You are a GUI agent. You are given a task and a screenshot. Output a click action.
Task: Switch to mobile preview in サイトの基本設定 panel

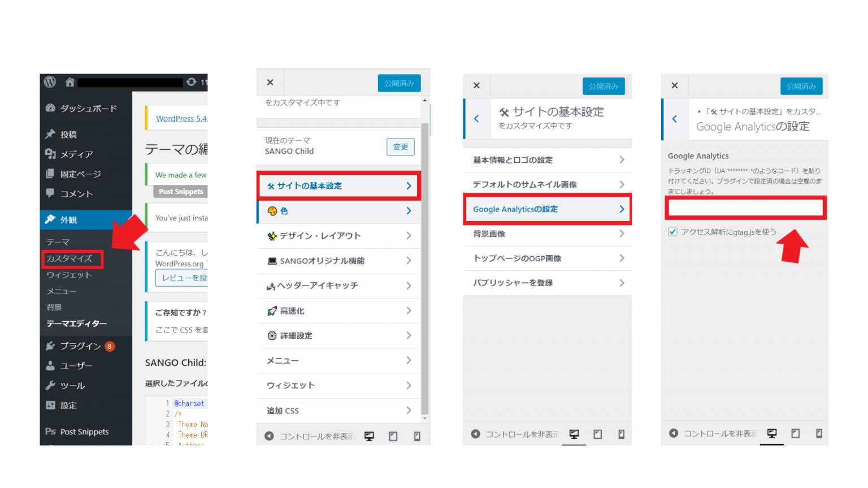(621, 434)
